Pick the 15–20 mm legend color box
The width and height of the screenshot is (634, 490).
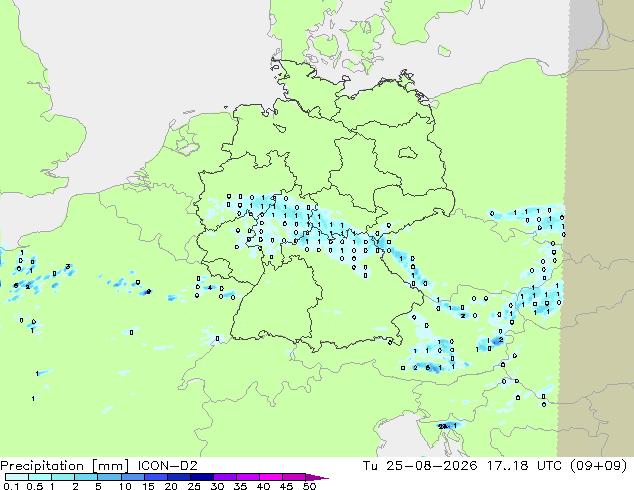point(155,477)
